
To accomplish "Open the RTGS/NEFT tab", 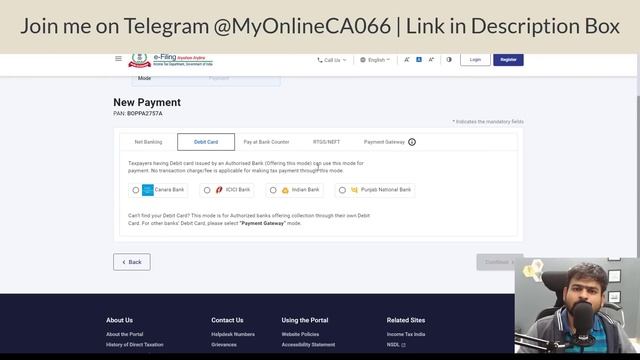I will [326, 142].
